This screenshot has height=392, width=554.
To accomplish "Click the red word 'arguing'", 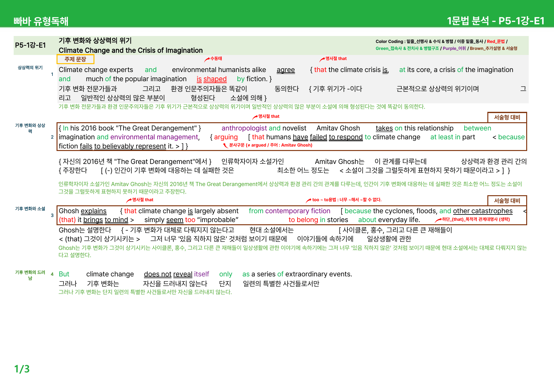I will click(x=226, y=137).
